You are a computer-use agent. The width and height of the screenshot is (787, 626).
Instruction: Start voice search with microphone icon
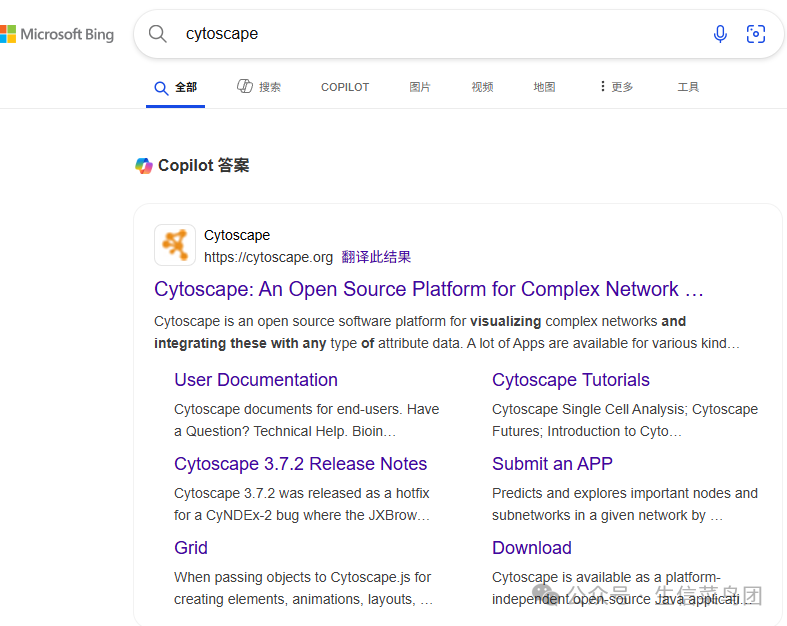(x=720, y=34)
